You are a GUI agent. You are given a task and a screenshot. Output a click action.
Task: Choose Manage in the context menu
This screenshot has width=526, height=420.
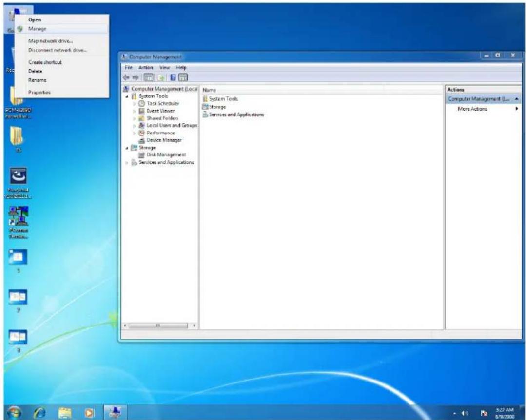[x=62, y=29]
